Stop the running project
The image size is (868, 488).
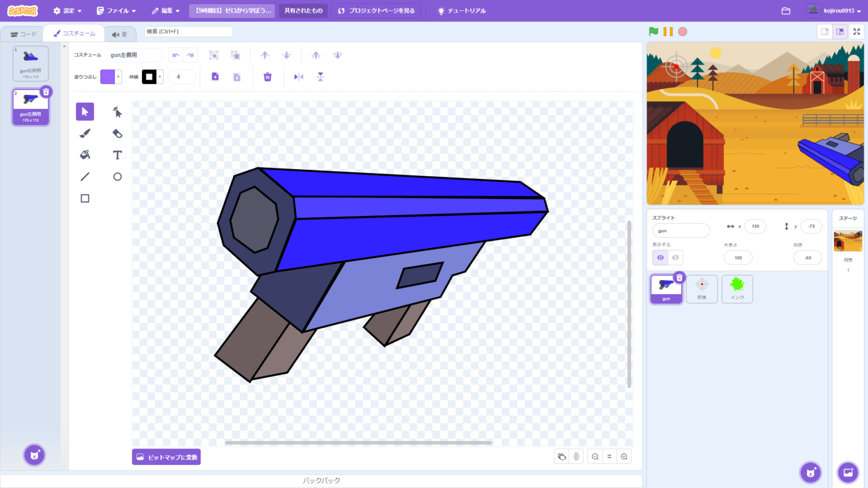pyautogui.click(x=682, y=32)
